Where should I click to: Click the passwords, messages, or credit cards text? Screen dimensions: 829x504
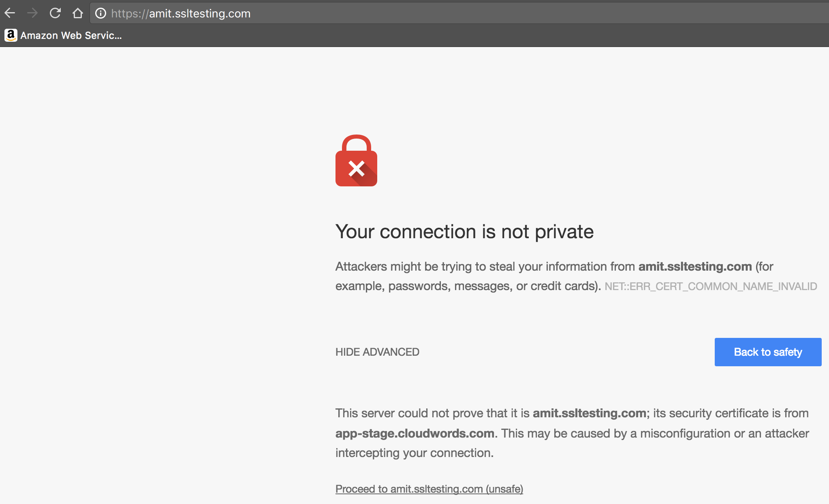pos(494,286)
